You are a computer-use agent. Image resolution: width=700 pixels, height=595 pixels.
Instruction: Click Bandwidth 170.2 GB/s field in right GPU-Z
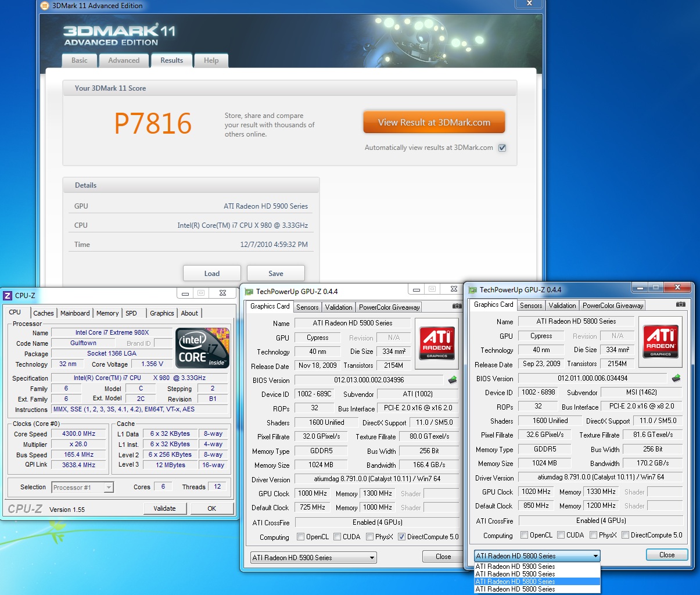[652, 464]
